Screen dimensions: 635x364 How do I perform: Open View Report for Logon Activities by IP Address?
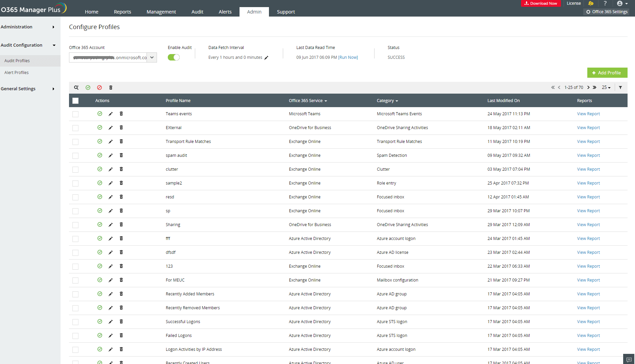588,349
